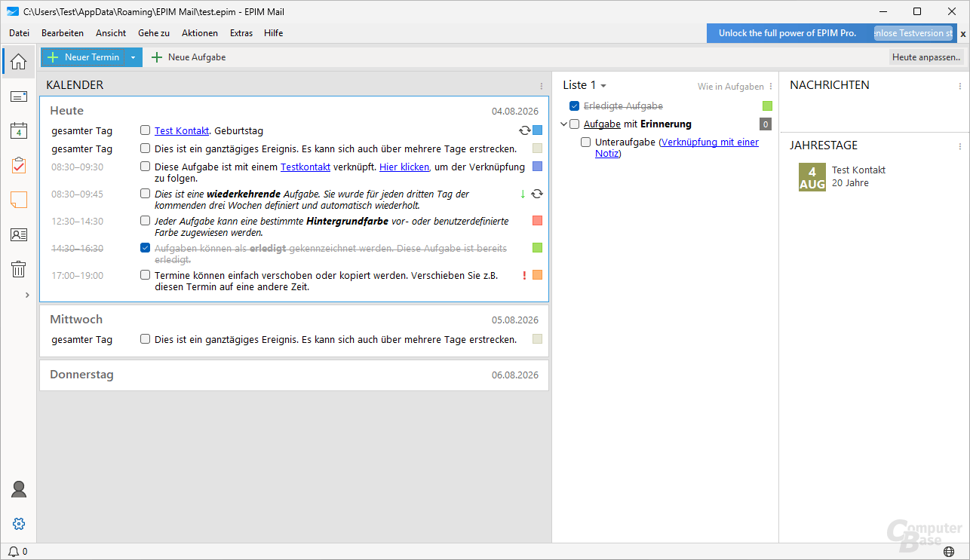This screenshot has width=970, height=560.
Task: Open the Contacts module in sidebar
Action: click(18, 234)
